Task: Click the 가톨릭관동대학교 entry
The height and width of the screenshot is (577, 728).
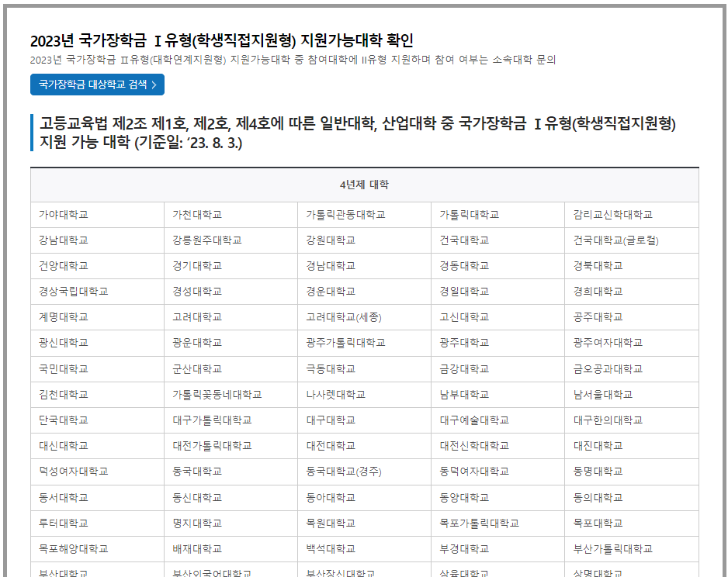Action: pos(365,215)
